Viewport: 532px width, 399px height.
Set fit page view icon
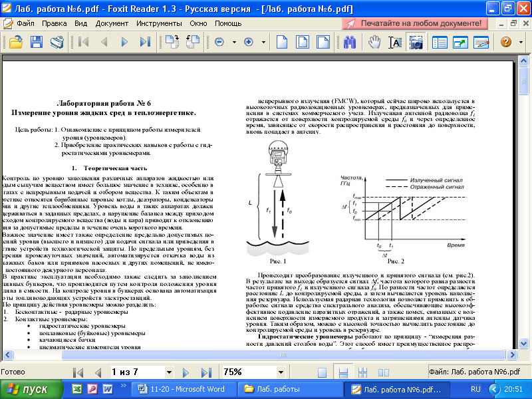(303, 43)
